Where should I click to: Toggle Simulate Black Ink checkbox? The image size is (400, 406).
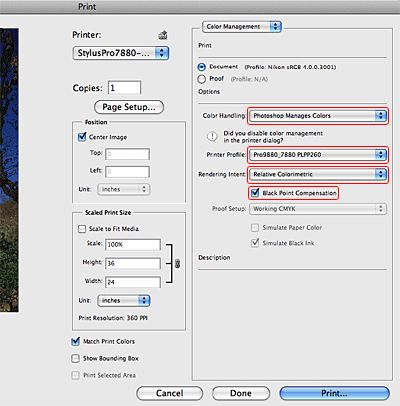pyautogui.click(x=255, y=243)
